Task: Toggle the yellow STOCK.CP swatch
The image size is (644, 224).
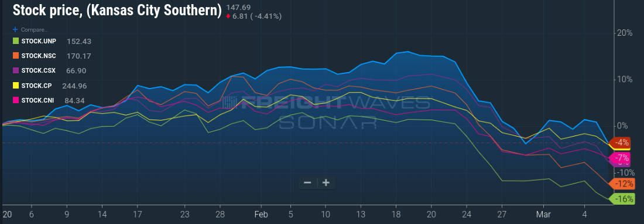Action: click(16, 86)
